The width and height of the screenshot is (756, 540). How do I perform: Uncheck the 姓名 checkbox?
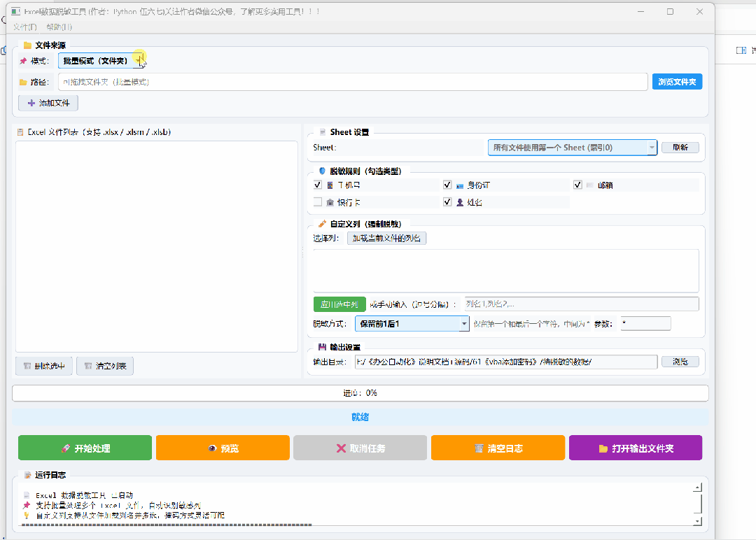[x=447, y=202]
